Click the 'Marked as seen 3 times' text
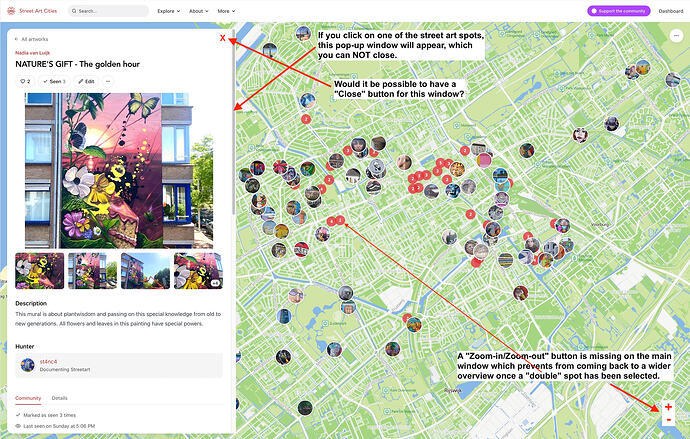This screenshot has height=439, width=690. coord(50,415)
